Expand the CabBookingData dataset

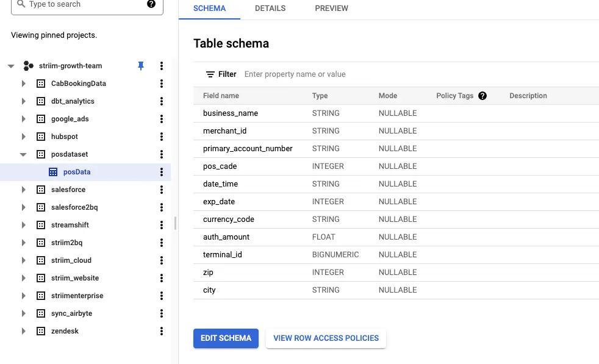click(x=24, y=84)
